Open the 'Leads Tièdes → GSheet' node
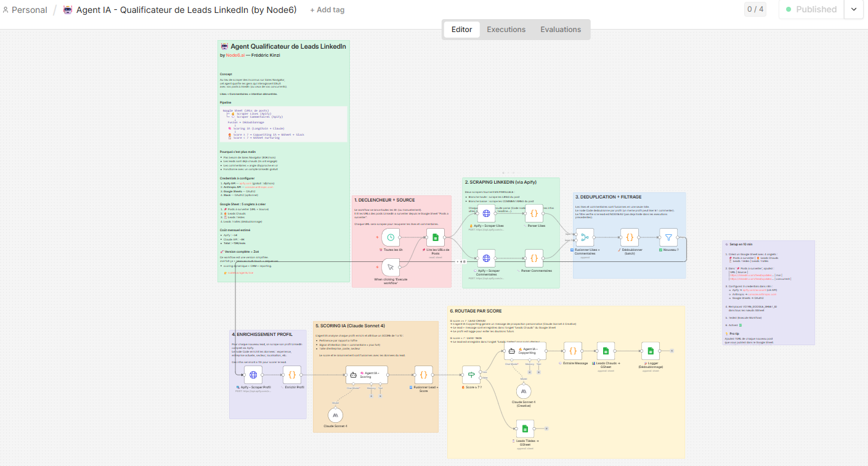This screenshot has width=868, height=466. 525,429
